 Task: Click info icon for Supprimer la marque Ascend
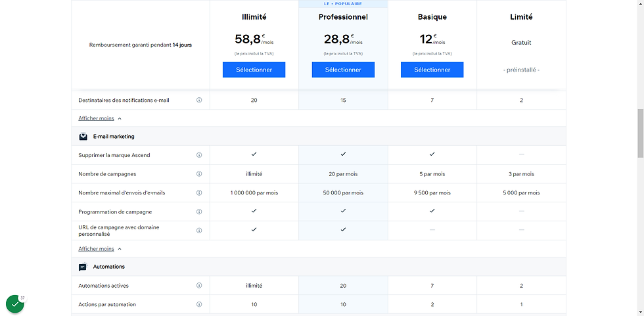199,155
